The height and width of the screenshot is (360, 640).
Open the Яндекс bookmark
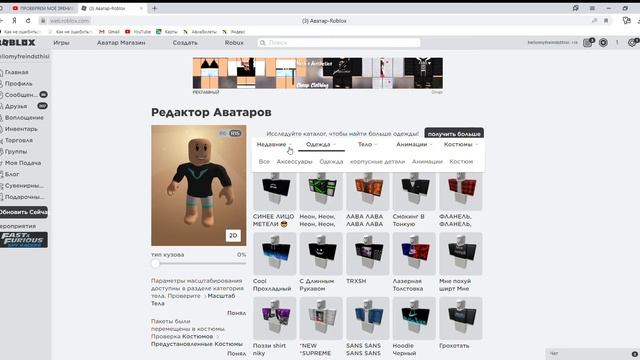pos(234,31)
